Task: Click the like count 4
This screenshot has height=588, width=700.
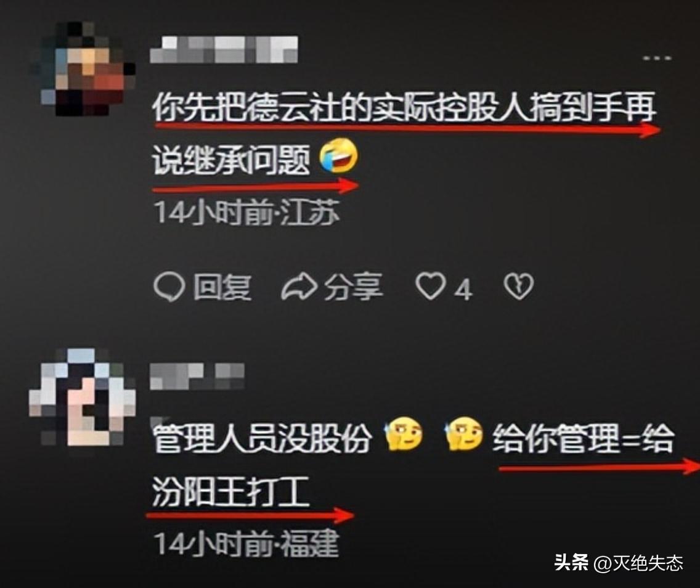Action: [463, 290]
